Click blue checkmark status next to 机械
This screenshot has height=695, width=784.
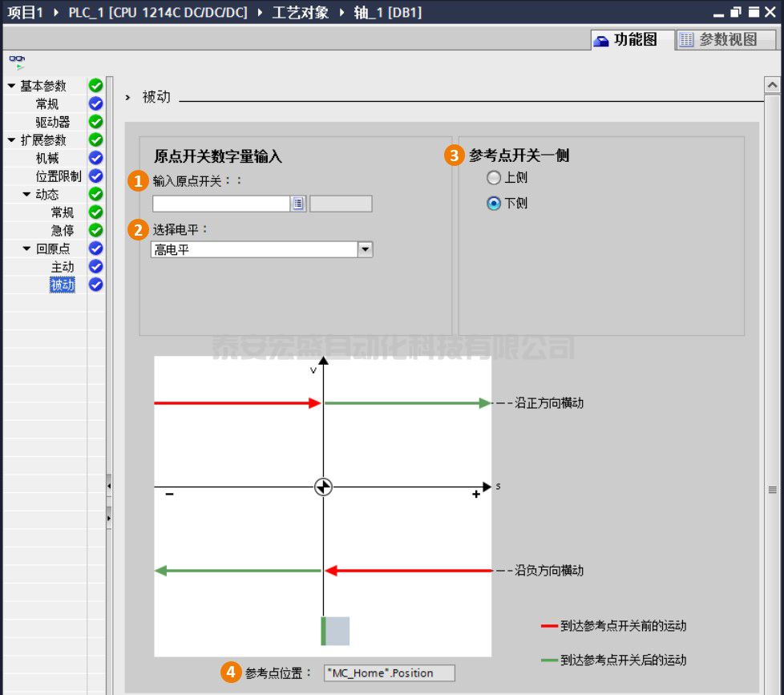(x=95, y=158)
